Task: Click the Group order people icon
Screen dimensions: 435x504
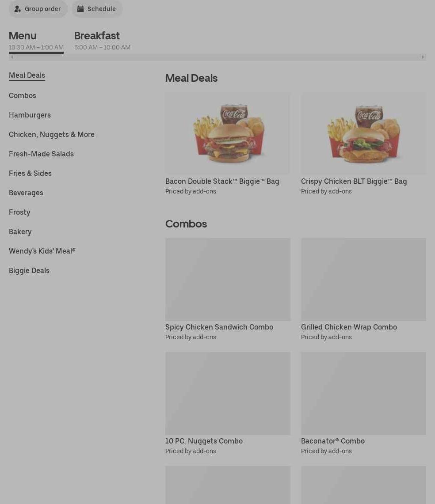Action: pyautogui.click(x=18, y=9)
